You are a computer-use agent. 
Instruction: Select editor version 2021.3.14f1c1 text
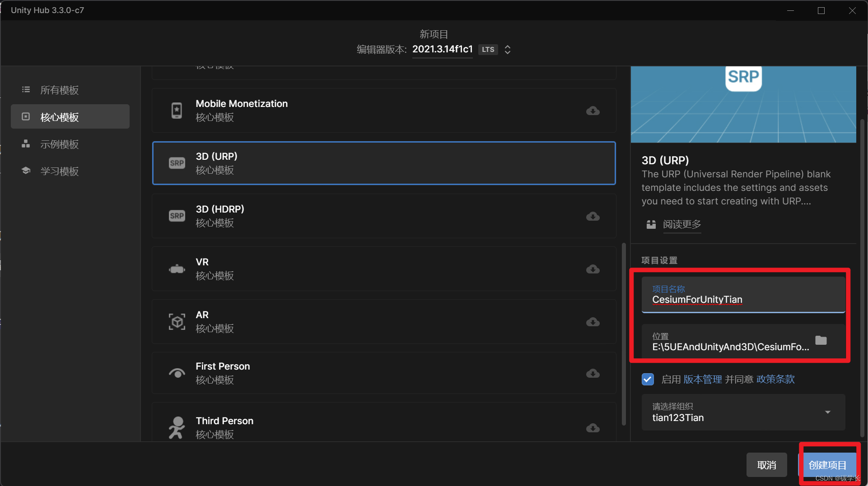(442, 49)
